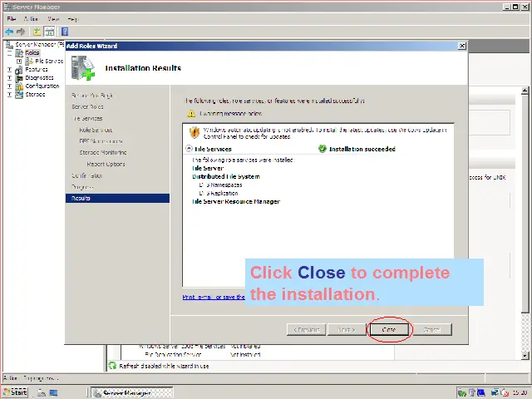Collapse the File Services results section chevron
This screenshot has width=532, height=399.
189,149
